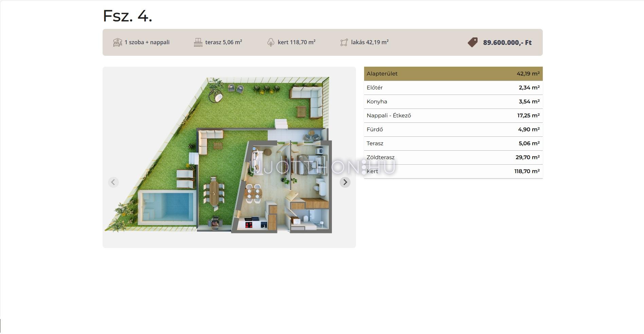Select the Nappali - Étkező row
Viewport: 644px width, 334px height.
coord(453,116)
